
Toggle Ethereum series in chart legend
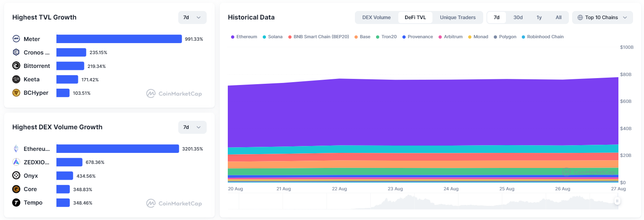click(244, 37)
